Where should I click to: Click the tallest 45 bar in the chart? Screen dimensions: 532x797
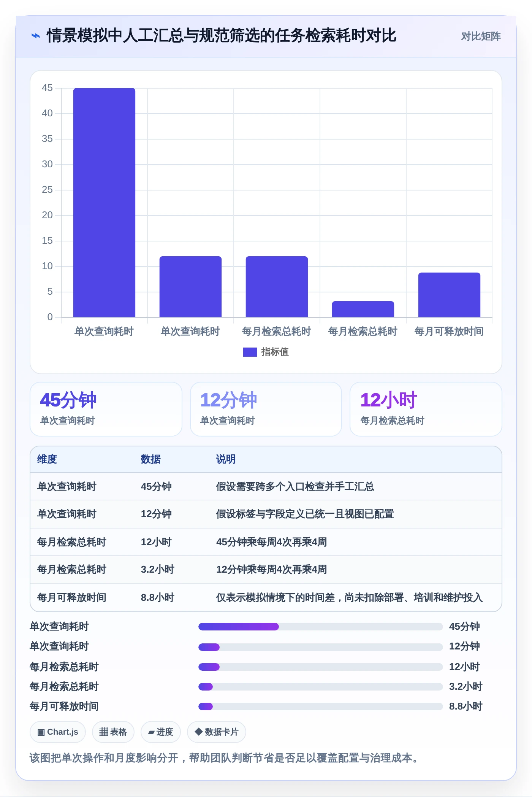104,202
